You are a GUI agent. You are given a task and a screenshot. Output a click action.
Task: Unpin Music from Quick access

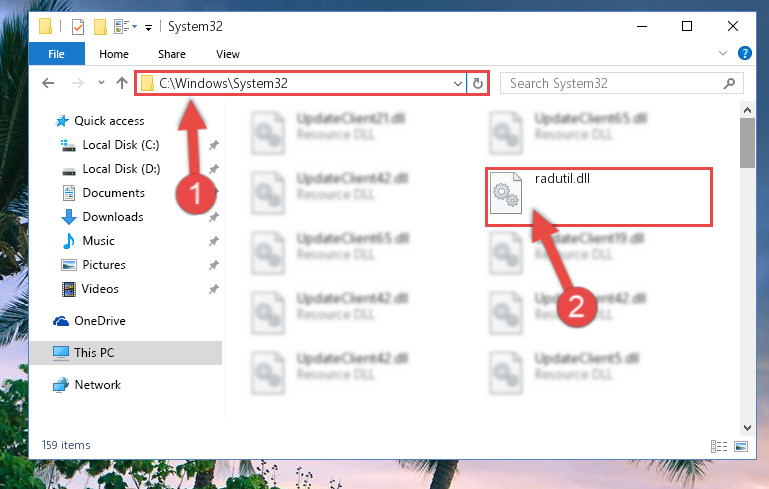pos(213,241)
